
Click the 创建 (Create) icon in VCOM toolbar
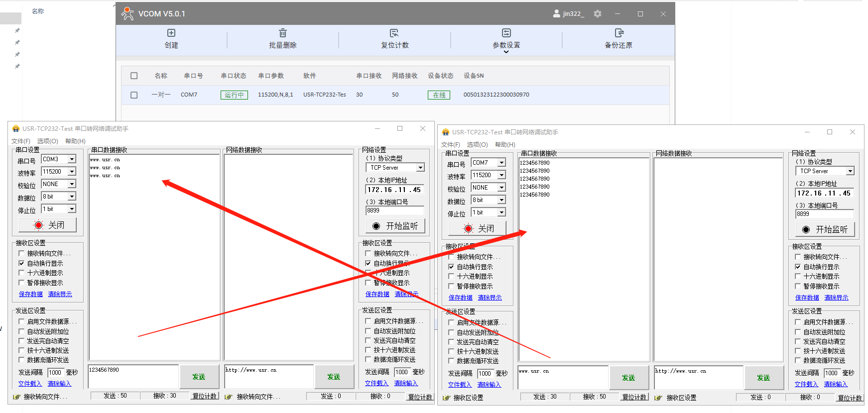tap(171, 33)
